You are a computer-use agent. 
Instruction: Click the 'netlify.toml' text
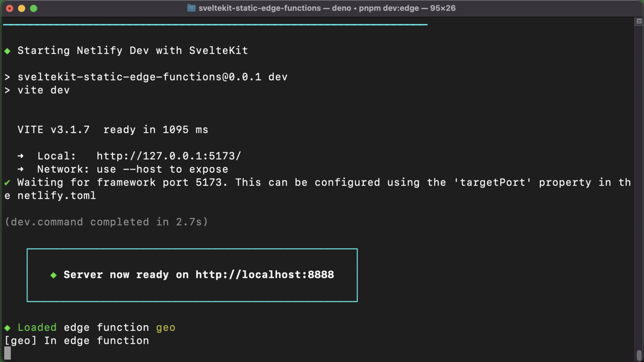tap(57, 196)
